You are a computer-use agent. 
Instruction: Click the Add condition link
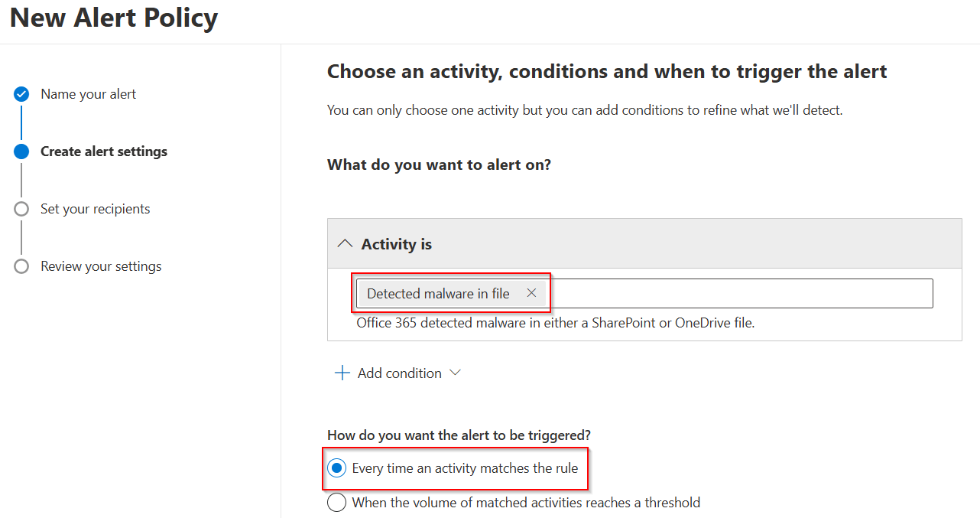point(398,373)
